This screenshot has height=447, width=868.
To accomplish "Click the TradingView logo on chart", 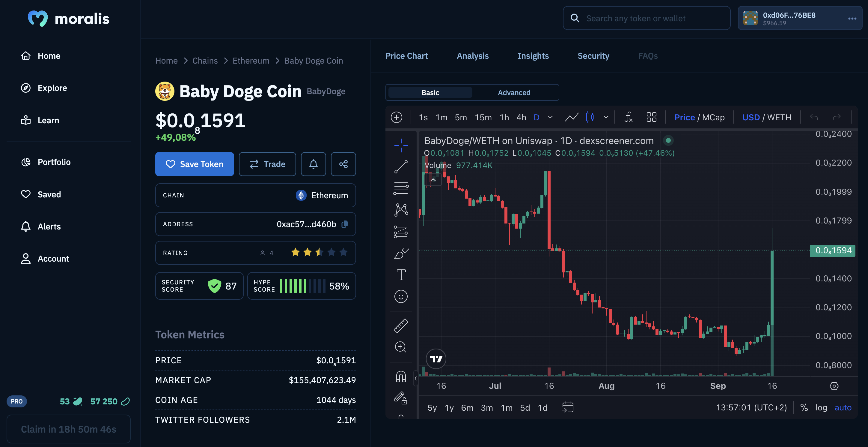I will [x=436, y=358].
